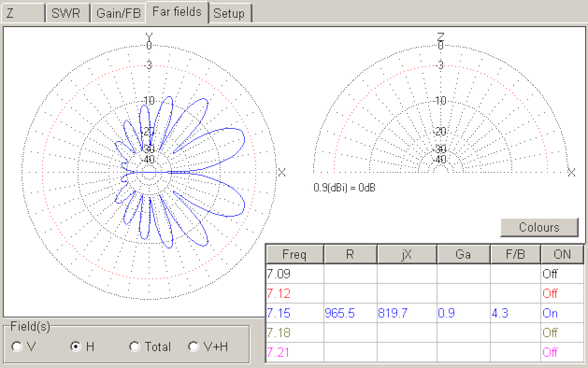Click the Colours button
Image resolution: width=588 pixels, height=368 pixels.
pyautogui.click(x=539, y=227)
